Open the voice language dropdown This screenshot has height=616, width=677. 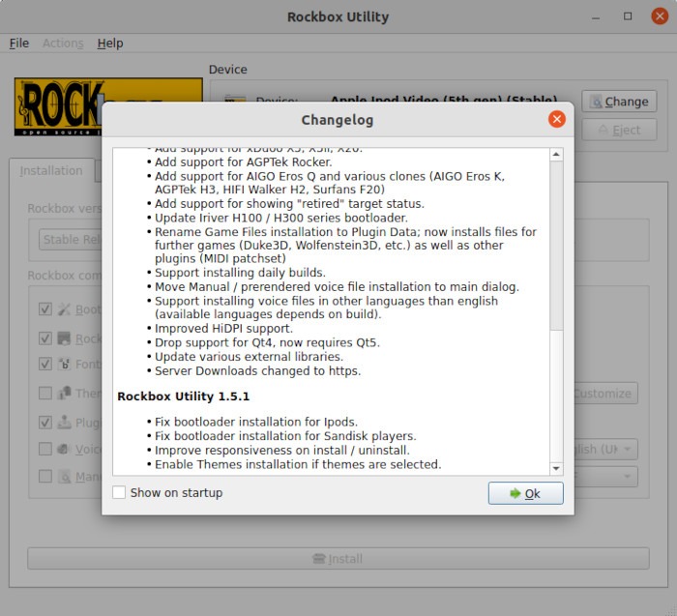(605, 449)
